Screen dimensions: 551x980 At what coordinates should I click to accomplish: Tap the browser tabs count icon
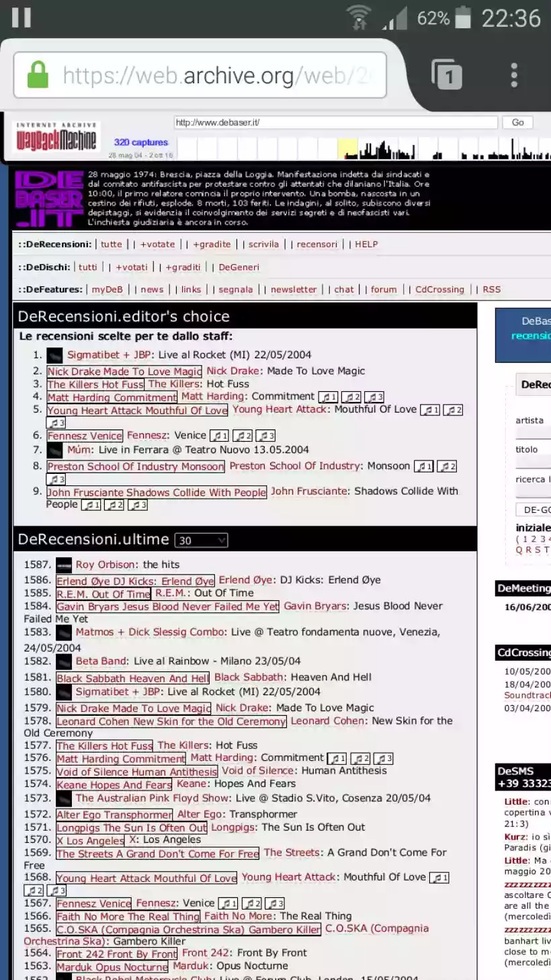click(447, 75)
